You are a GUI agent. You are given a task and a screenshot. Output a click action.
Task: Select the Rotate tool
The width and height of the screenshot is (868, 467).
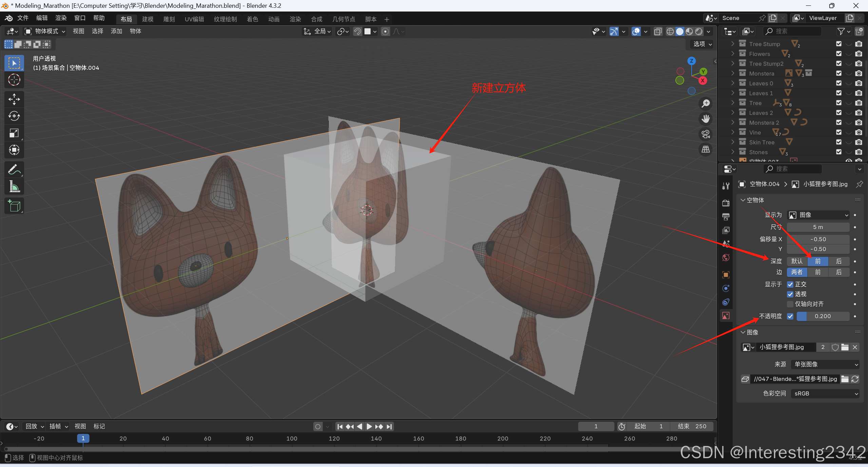[x=14, y=116]
